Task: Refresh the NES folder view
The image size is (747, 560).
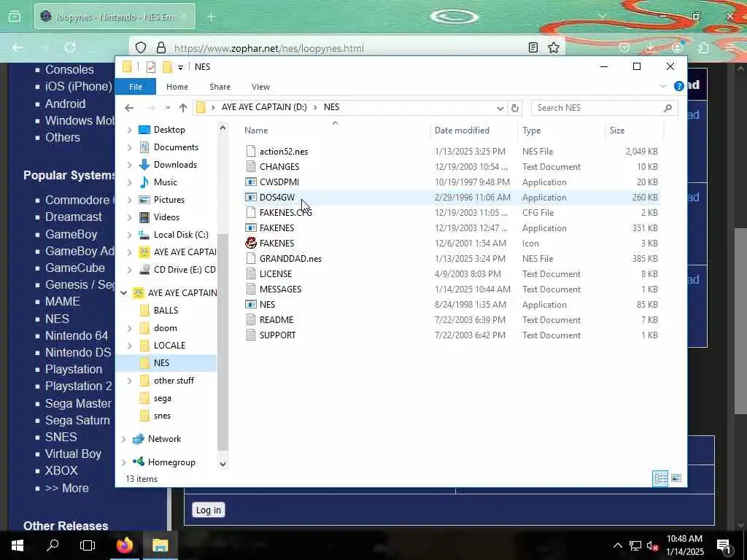Action: (x=514, y=108)
